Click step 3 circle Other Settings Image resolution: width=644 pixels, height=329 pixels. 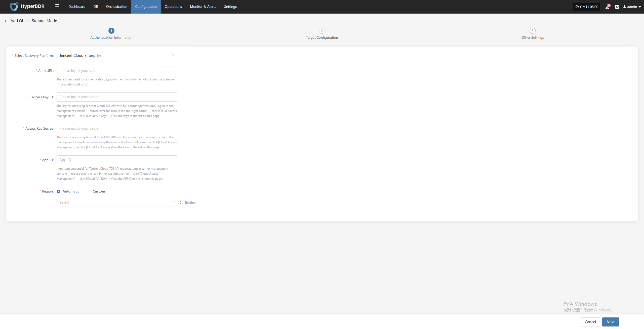532,31
